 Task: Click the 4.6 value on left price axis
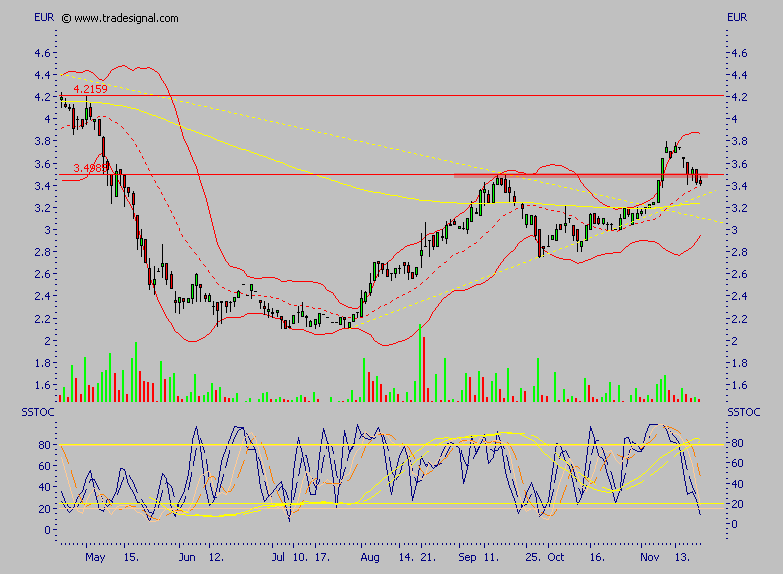(x=43, y=53)
